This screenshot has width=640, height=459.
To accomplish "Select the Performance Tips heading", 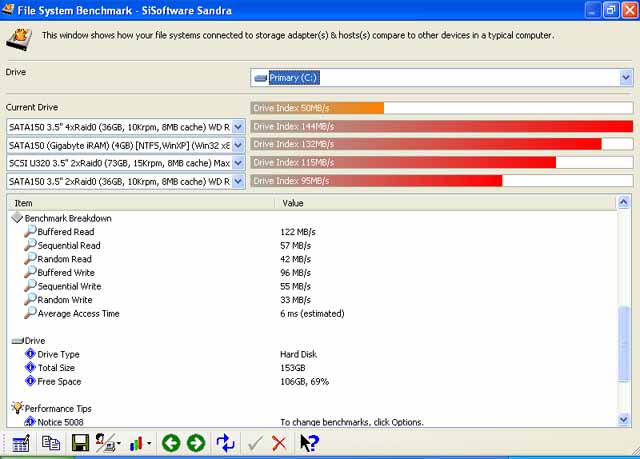I will pos(58,408).
